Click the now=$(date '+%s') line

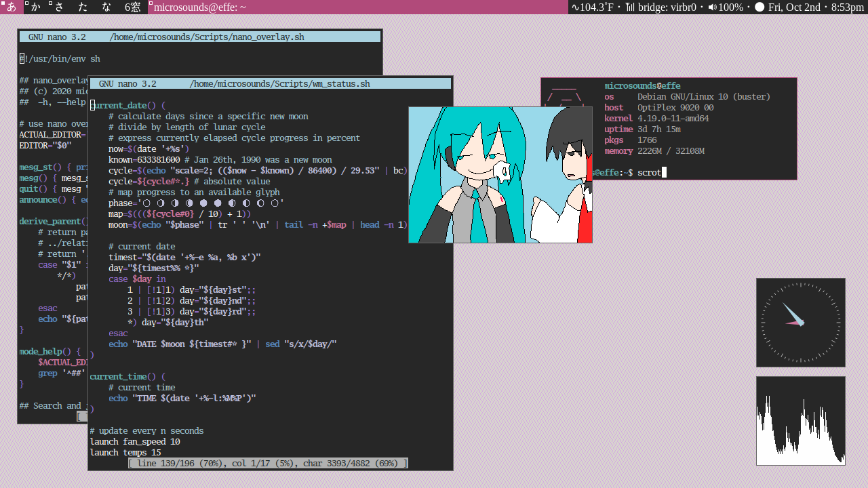(149, 148)
